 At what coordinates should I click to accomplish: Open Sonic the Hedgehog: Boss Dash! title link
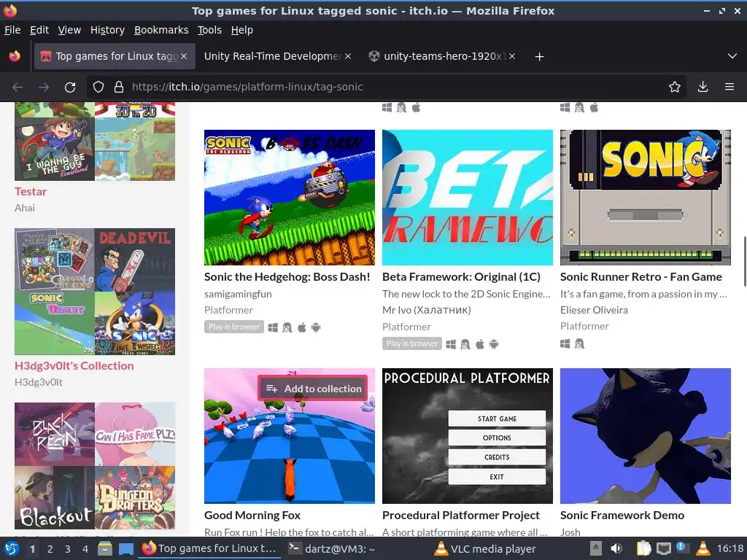pos(287,276)
